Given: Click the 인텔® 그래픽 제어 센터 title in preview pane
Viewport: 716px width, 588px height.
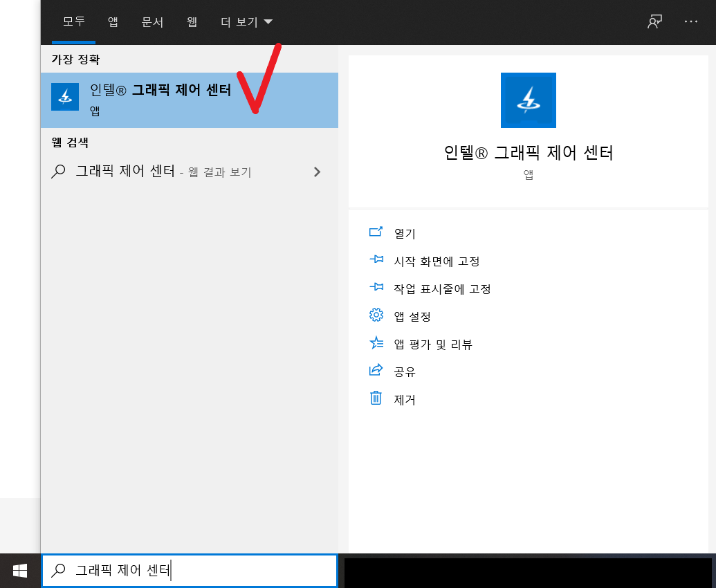Looking at the screenshot, I should click(529, 152).
